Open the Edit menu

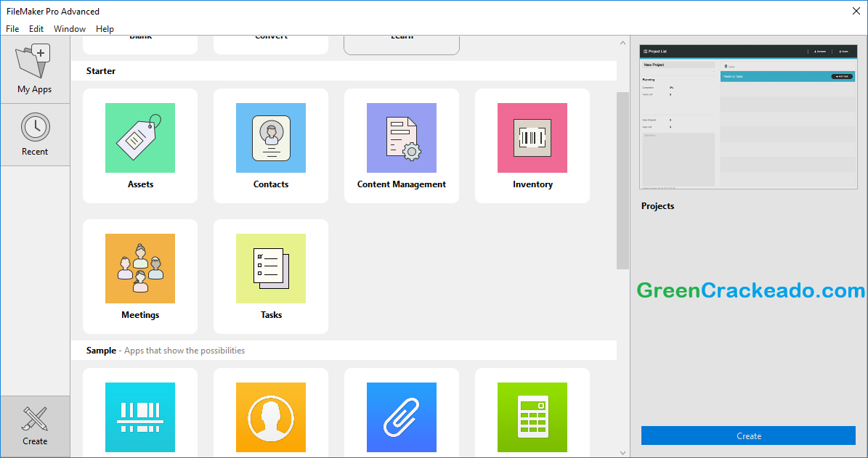(36, 28)
